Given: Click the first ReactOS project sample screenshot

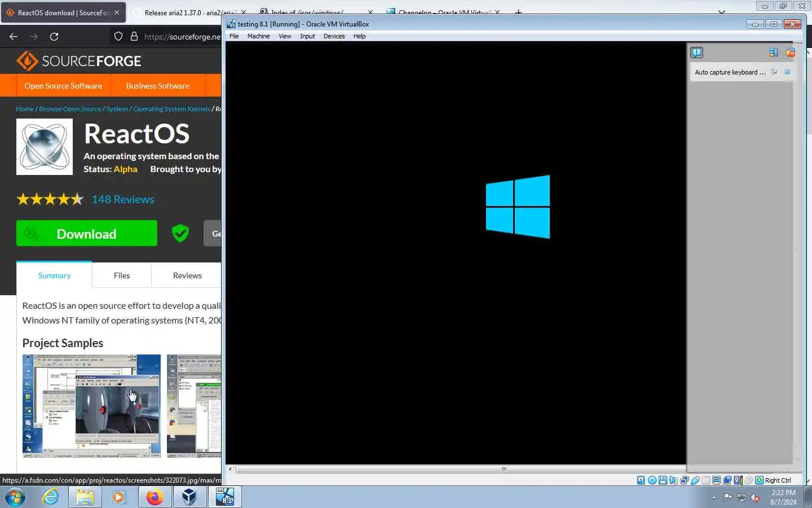Looking at the screenshot, I should pos(91,406).
